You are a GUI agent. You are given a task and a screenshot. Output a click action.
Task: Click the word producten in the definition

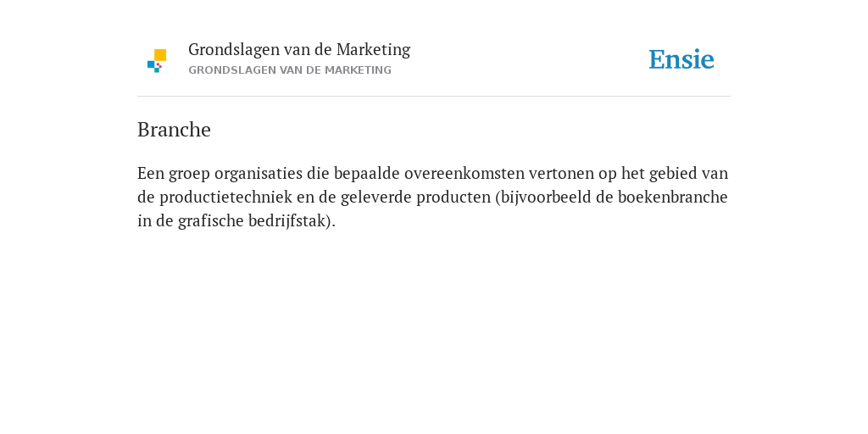coord(453,198)
